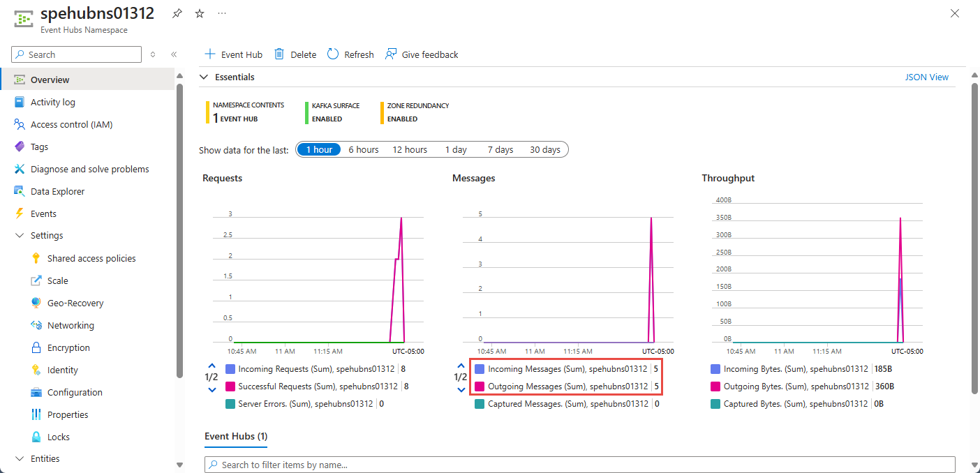The height and width of the screenshot is (473, 980).
Task: Pin the spehubns01312 namespace to dashboard
Action: pyautogui.click(x=177, y=13)
